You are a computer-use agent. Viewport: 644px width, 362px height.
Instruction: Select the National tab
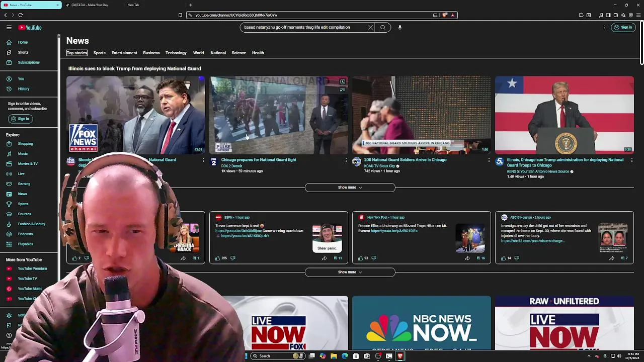click(x=218, y=53)
